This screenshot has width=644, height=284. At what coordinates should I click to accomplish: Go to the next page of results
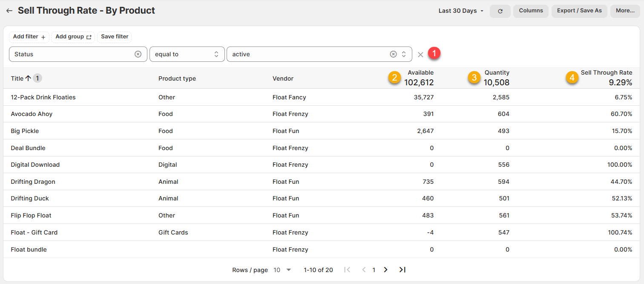[x=386, y=270]
